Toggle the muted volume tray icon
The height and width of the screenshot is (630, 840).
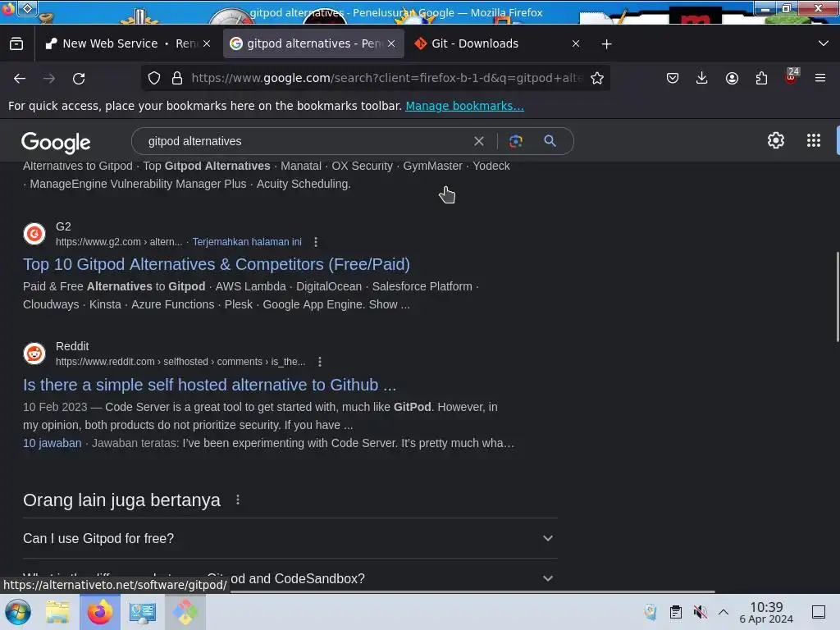coord(700,612)
